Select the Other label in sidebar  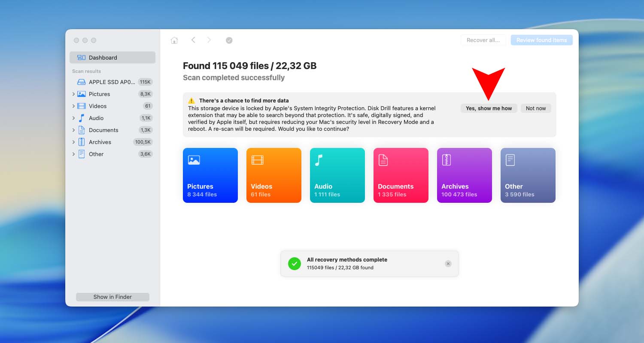(96, 154)
